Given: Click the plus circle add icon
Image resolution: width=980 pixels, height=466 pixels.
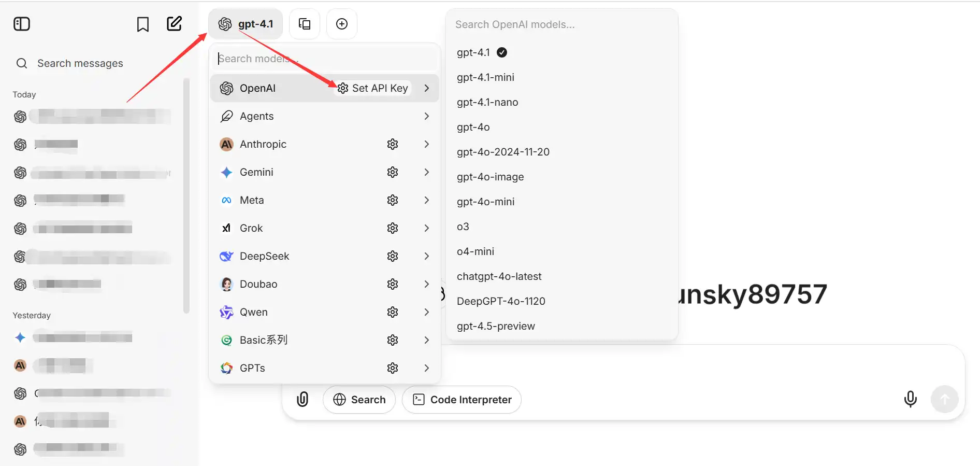Looking at the screenshot, I should point(342,24).
